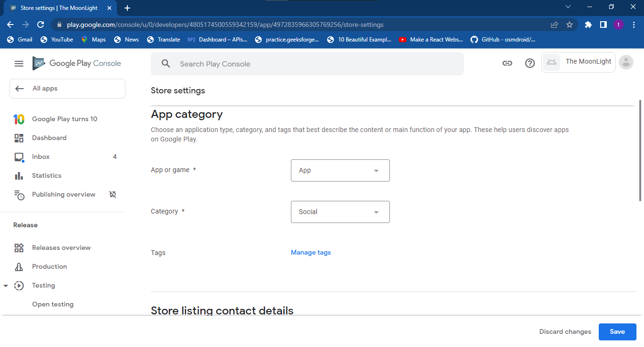Bookmark this page with the star
The width and height of the screenshot is (644, 347).
tap(570, 25)
